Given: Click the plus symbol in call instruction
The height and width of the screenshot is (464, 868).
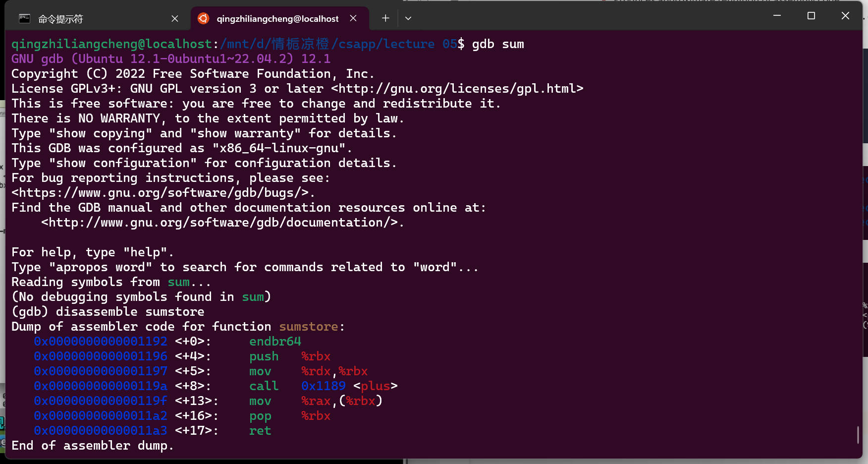Looking at the screenshot, I should (375, 386).
